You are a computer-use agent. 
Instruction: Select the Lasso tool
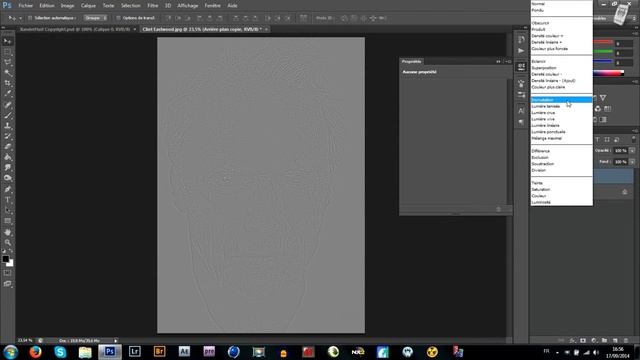point(7,62)
